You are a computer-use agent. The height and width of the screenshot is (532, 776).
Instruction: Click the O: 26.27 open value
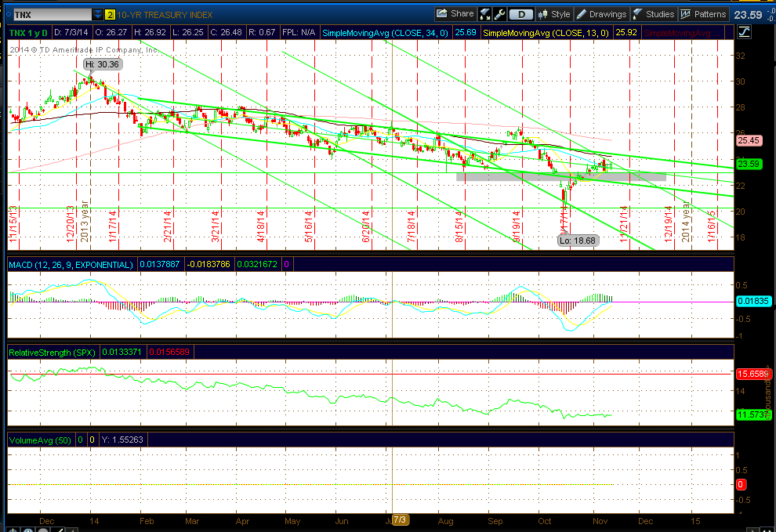click(x=111, y=33)
